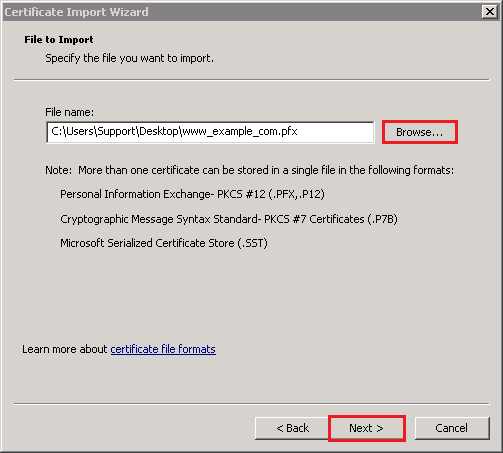Proceed with the Next > button

[366, 428]
